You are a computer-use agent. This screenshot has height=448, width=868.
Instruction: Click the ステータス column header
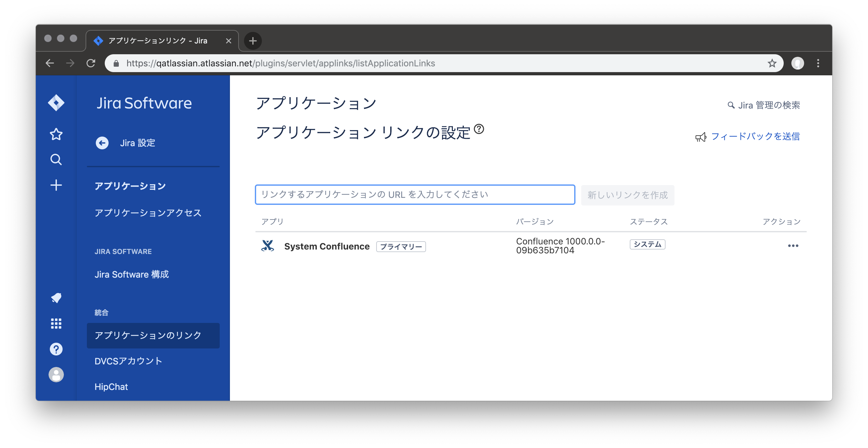click(x=649, y=221)
